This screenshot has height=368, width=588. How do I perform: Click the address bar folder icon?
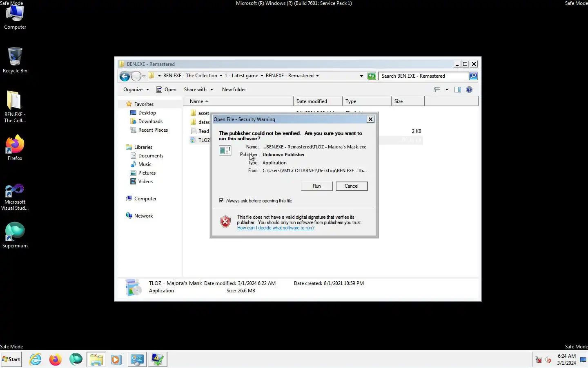151,76
